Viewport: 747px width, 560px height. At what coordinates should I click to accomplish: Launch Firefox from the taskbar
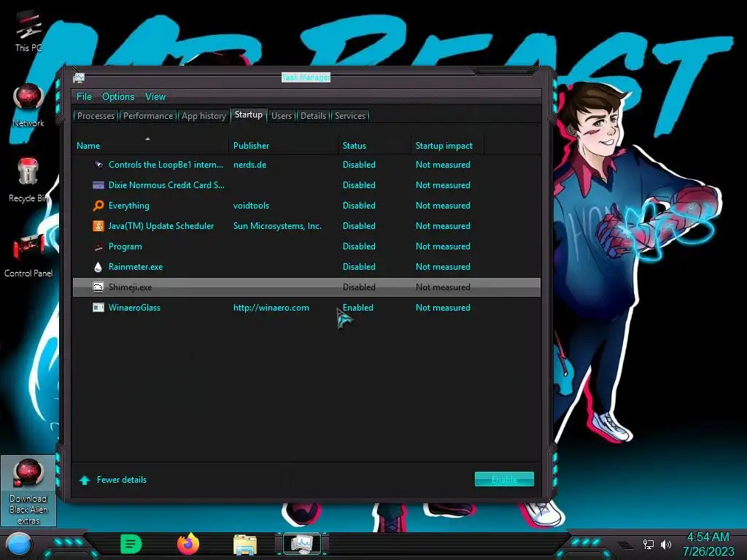click(x=188, y=544)
